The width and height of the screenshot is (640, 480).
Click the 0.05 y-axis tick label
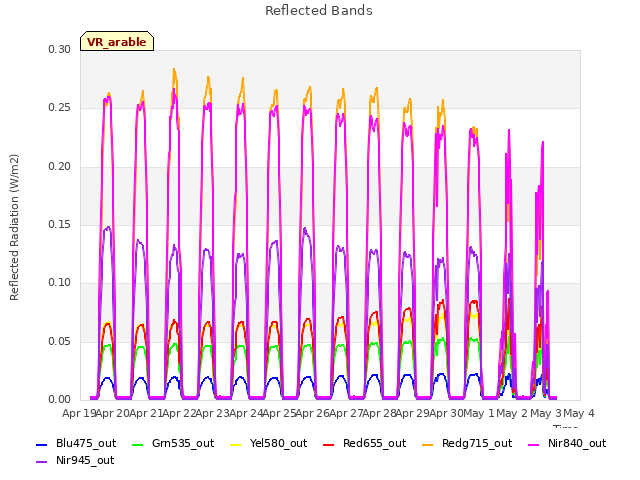point(60,341)
